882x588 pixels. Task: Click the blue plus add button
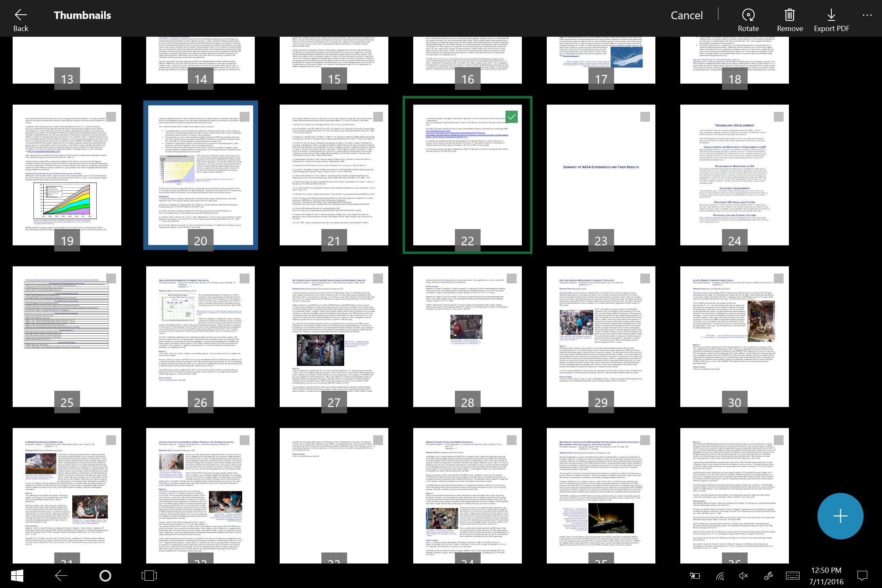840,516
